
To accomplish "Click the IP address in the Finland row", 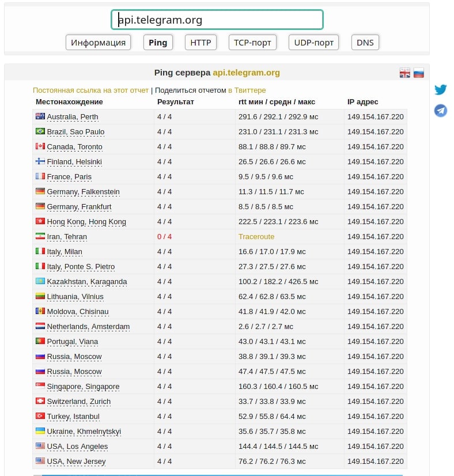I will tap(376, 162).
